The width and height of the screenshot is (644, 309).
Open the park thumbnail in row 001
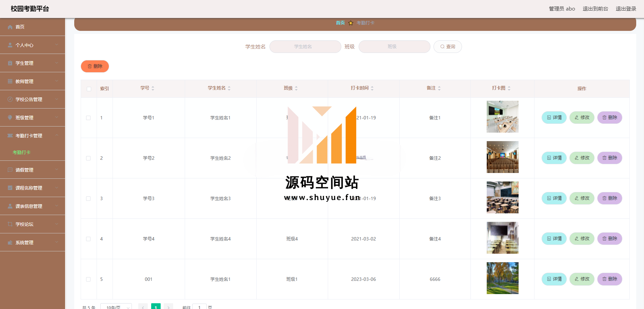coord(503,278)
